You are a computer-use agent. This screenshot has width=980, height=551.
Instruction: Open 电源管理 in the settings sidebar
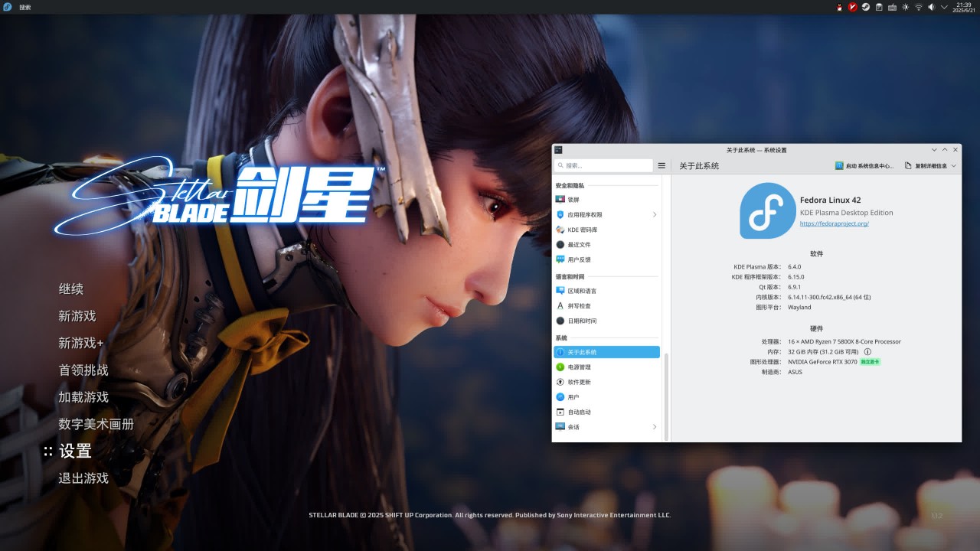579,367
